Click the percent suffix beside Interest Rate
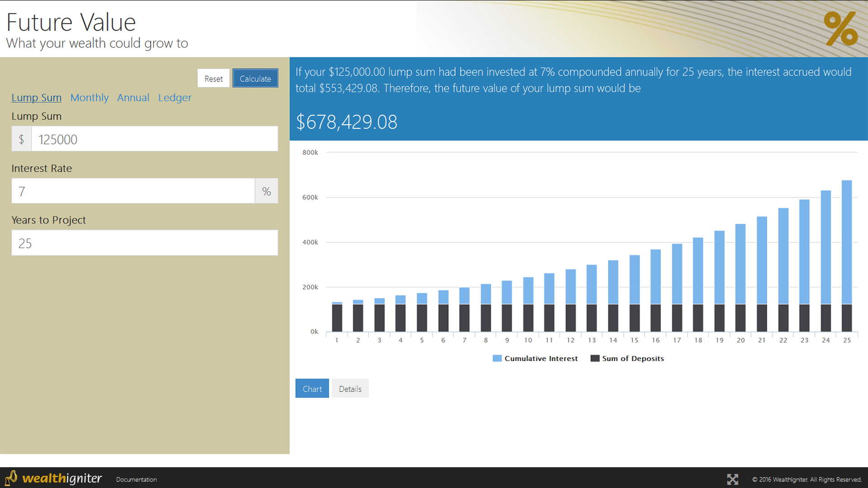This screenshot has width=868, height=488. point(266,191)
